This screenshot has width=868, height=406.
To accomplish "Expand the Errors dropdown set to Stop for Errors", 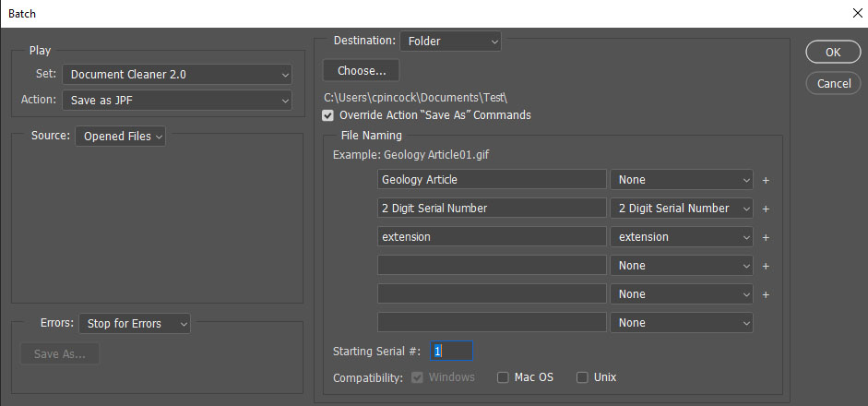I will (x=135, y=324).
